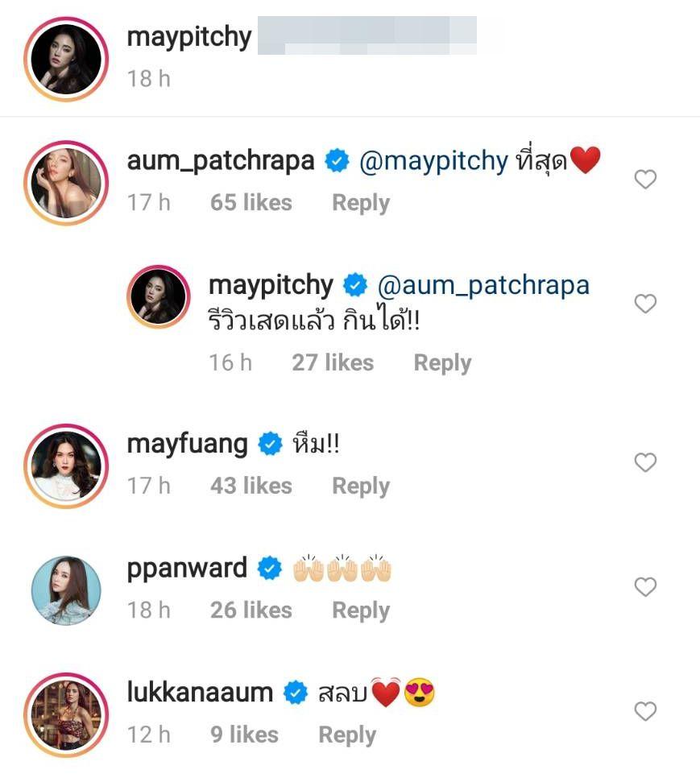Open lukkanaaum's profile avatar
Viewport: 700px width, 778px height.
click(x=66, y=714)
